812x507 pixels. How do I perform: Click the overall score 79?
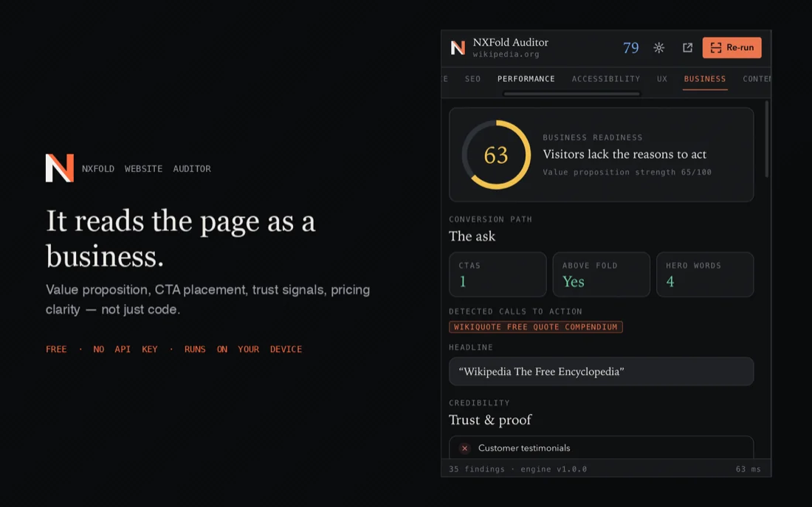(x=630, y=48)
